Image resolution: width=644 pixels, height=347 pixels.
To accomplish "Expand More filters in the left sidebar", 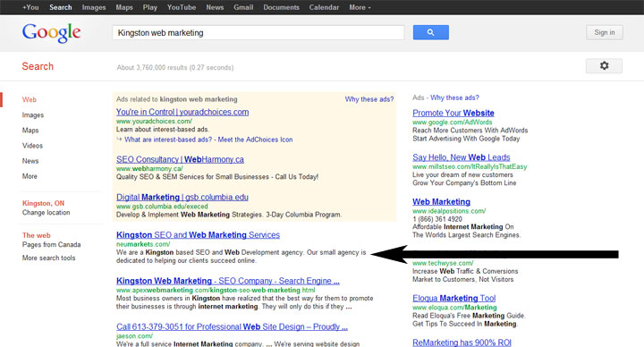I will point(30,176).
